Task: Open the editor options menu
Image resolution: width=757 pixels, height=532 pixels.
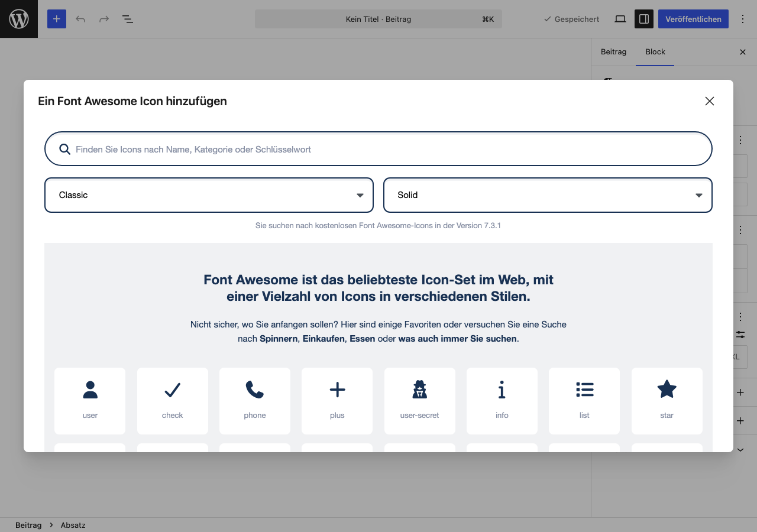Action: [743, 19]
